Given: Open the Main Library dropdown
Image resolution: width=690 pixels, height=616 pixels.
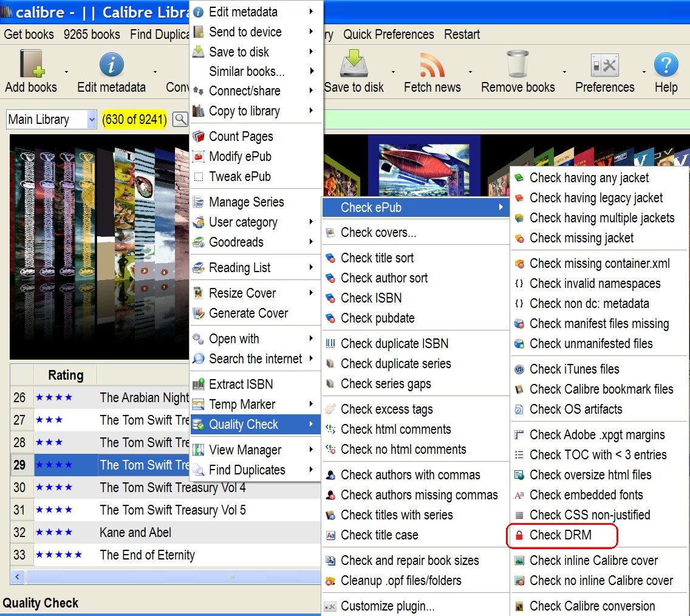Looking at the screenshot, I should coord(92,119).
